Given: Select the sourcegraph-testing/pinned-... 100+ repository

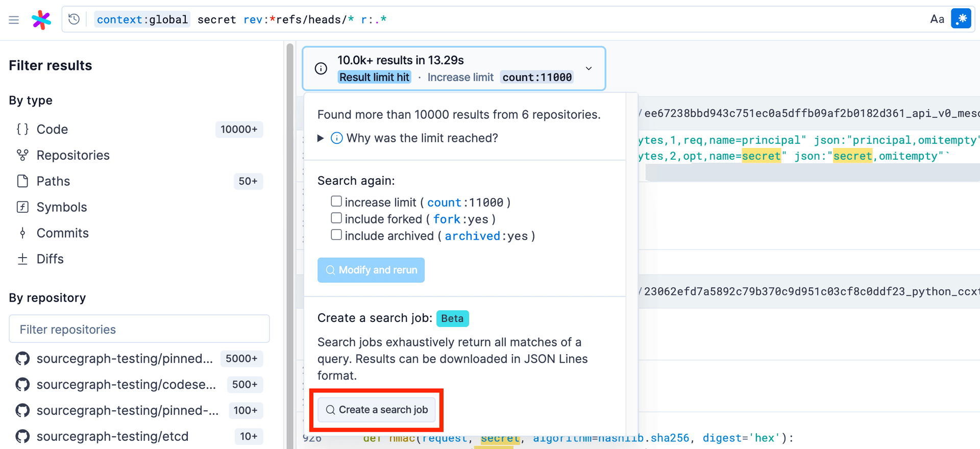Looking at the screenshot, I should [x=139, y=411].
